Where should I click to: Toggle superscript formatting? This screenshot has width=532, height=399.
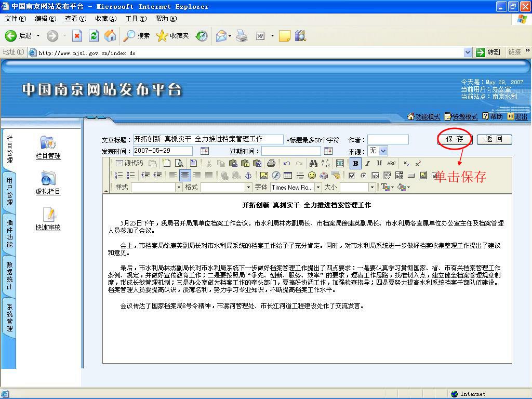click(418, 163)
